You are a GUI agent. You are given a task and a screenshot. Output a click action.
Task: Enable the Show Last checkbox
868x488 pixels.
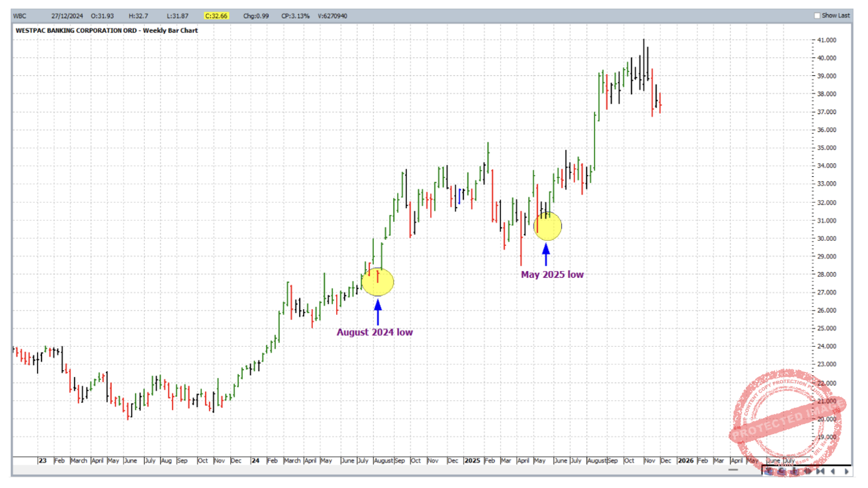[x=817, y=16]
